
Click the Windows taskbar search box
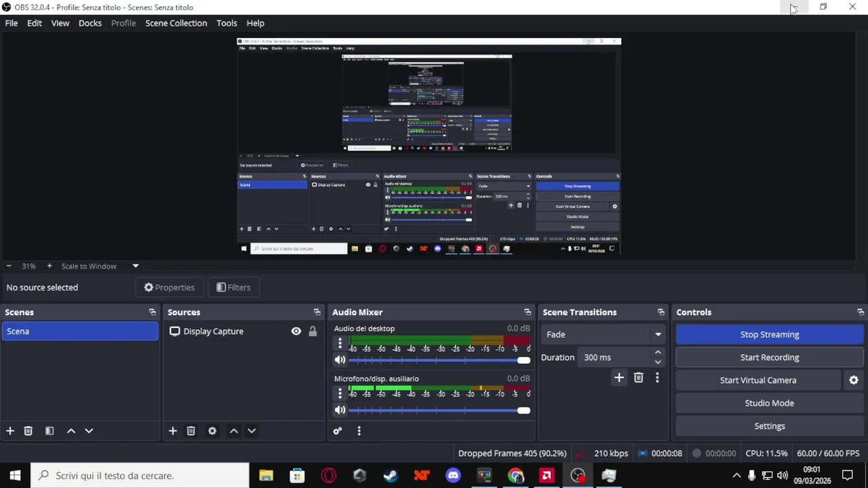pos(140,476)
